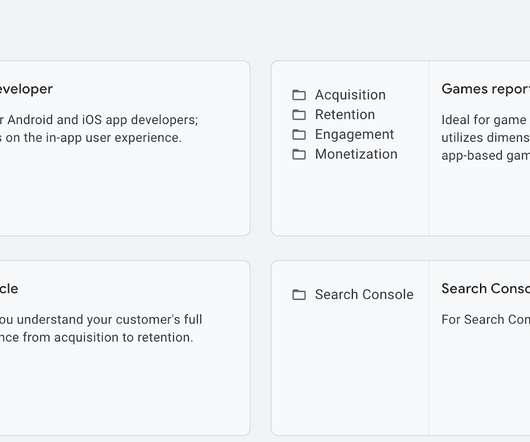Click the Retention folder icon
The height and width of the screenshot is (442, 530).
pos(299,115)
